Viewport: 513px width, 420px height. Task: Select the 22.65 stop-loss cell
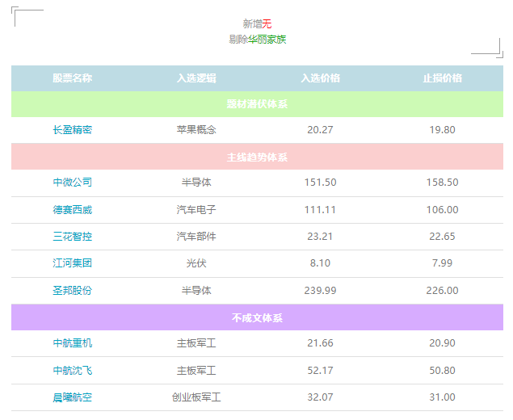pyautogui.click(x=443, y=237)
